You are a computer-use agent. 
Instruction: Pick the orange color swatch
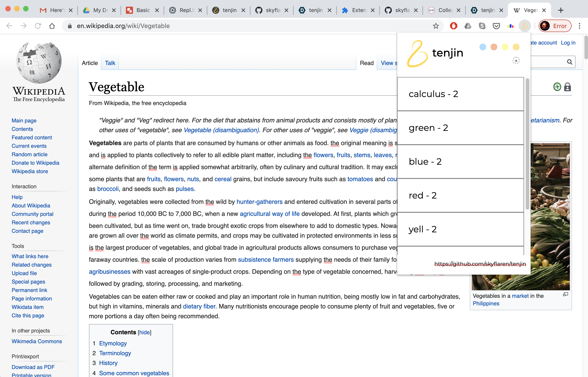coord(494,47)
